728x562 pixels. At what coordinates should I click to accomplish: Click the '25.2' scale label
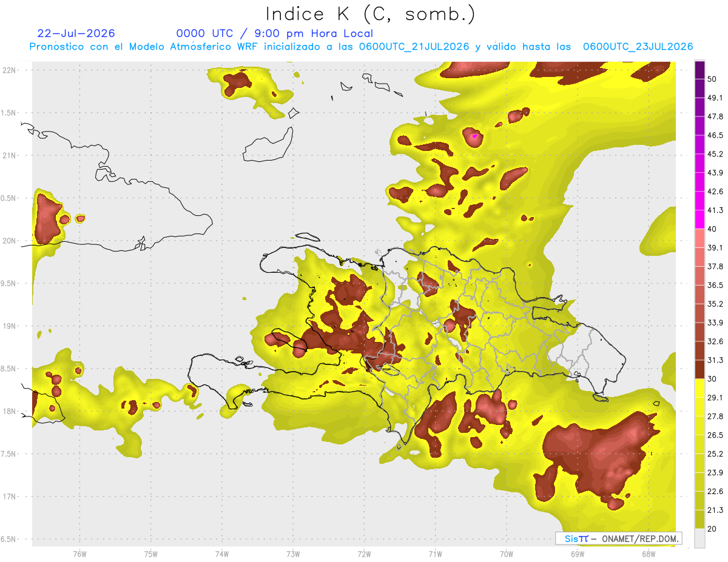[715, 453]
